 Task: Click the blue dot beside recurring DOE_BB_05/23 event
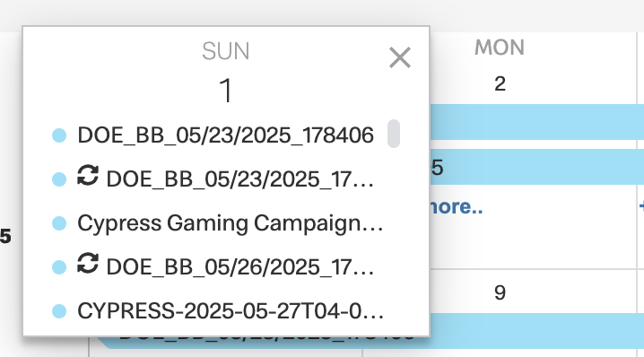[x=59, y=179]
